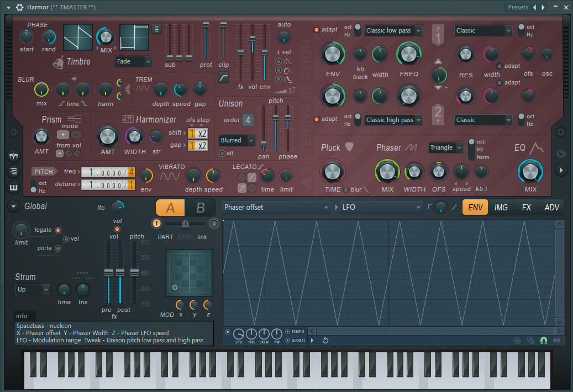This screenshot has height=392, width=573.
Task: Enable LFO GLOBAL option
Action: 287,341
